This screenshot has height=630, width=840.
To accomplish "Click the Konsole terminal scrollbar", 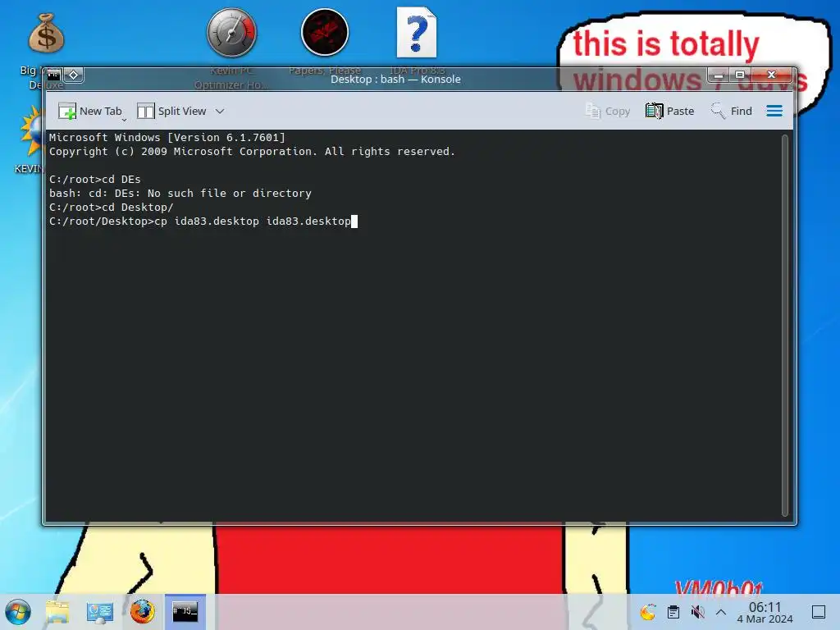I will [785, 325].
